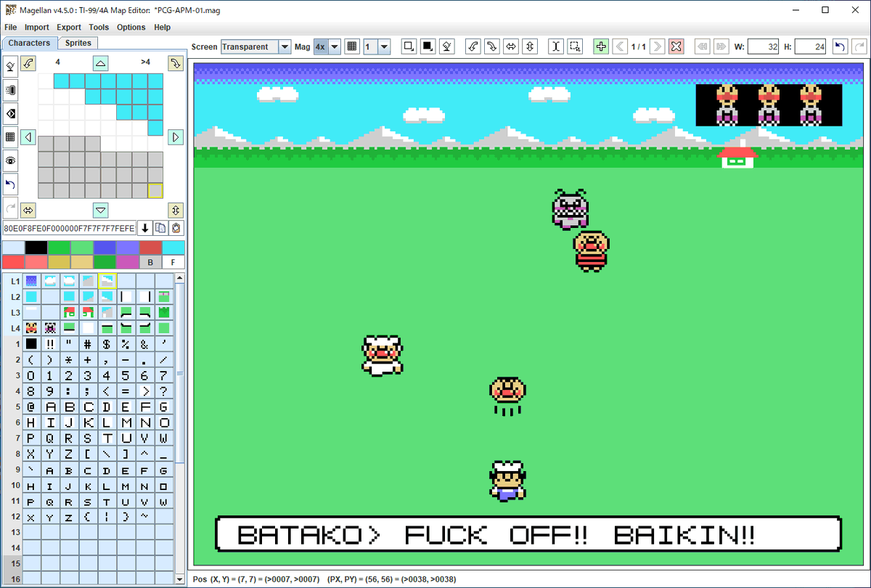
Task: Open the Import menu
Action: click(37, 27)
